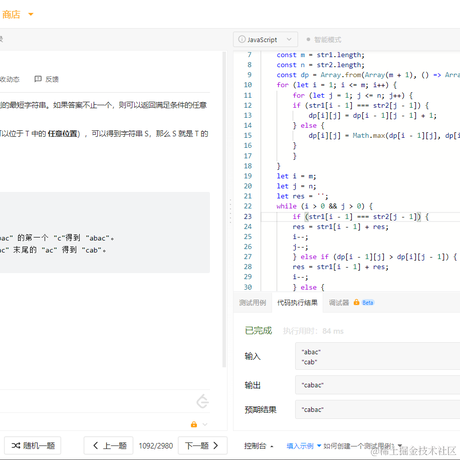Click the 反馈 feedback icon

tap(38, 79)
